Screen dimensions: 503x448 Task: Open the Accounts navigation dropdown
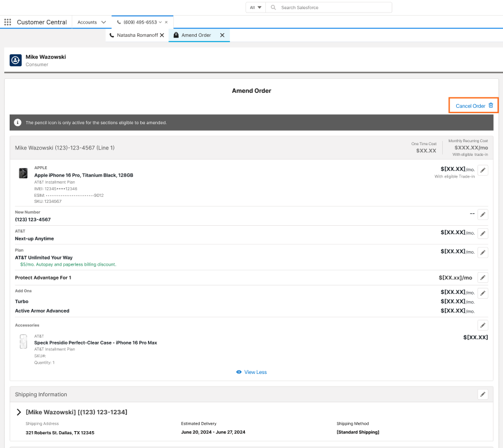[x=103, y=22]
